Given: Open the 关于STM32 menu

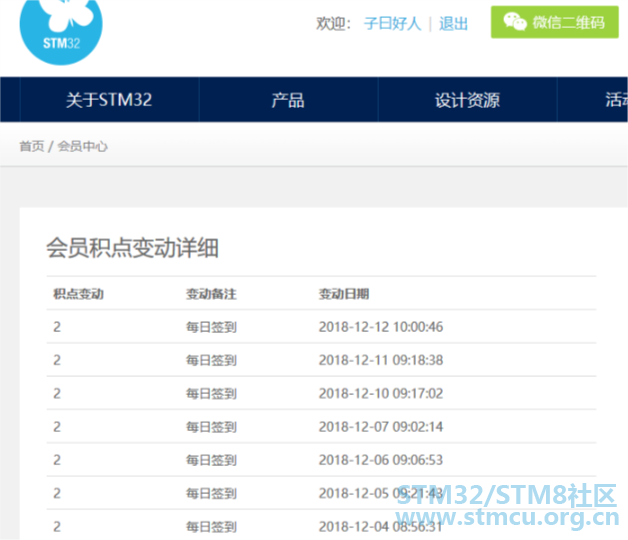Looking at the screenshot, I should tap(109, 100).
